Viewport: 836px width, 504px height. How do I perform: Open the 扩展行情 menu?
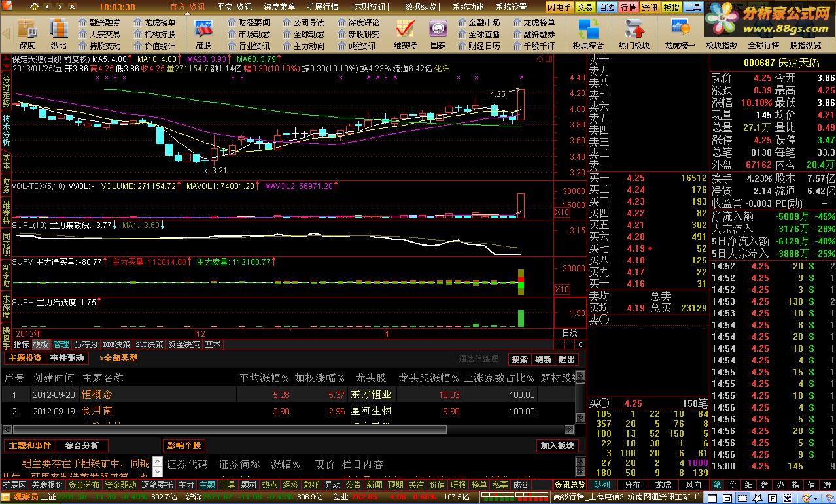(322, 7)
